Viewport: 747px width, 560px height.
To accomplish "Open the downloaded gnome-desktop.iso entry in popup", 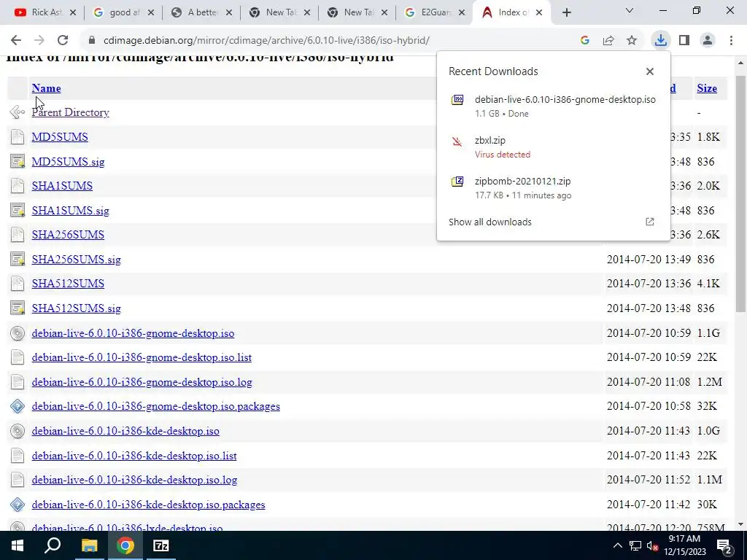I will (553, 106).
